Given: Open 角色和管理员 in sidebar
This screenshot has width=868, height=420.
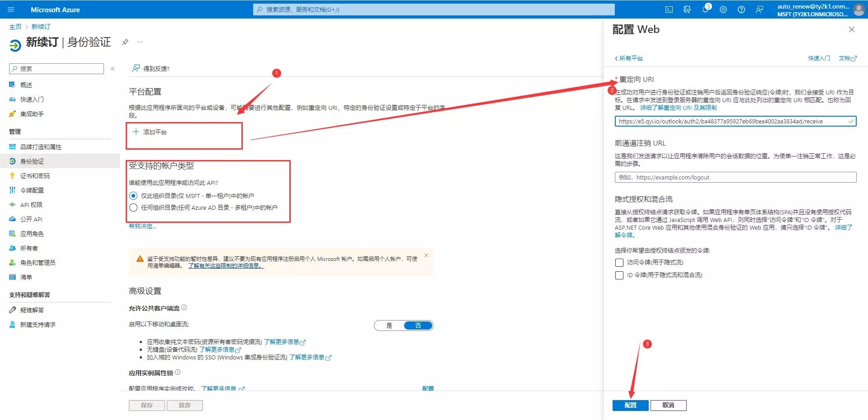Looking at the screenshot, I should tap(38, 263).
